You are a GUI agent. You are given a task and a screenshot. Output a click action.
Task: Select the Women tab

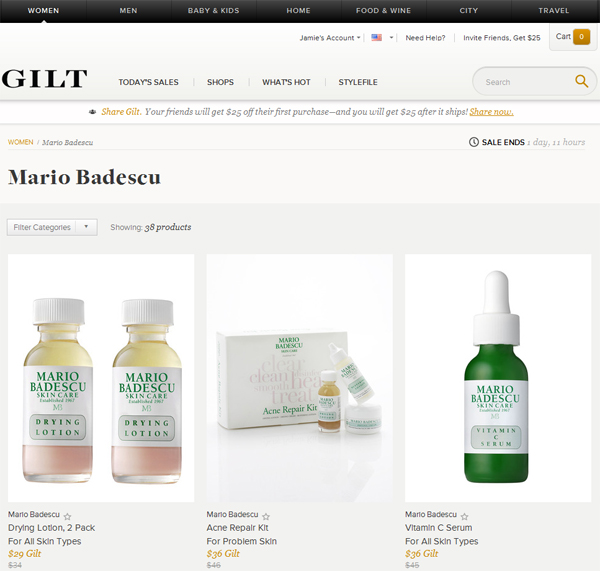pyautogui.click(x=43, y=11)
